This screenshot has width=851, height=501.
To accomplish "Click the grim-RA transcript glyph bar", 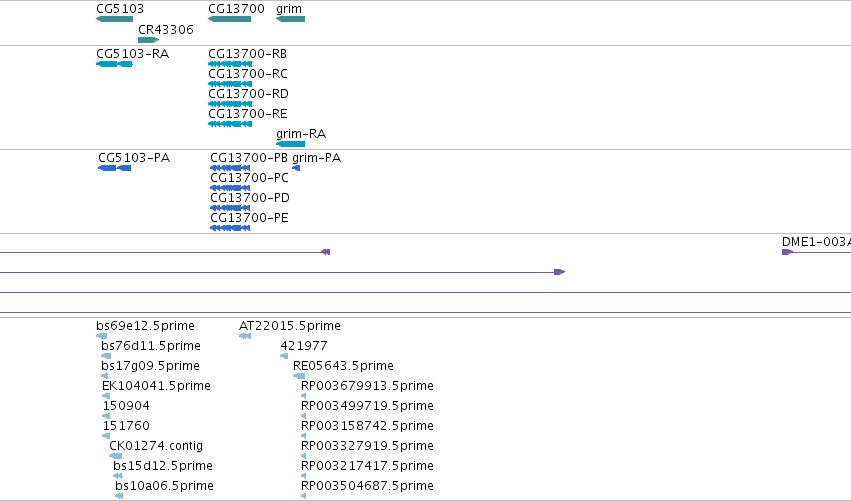I will (x=290, y=144).
